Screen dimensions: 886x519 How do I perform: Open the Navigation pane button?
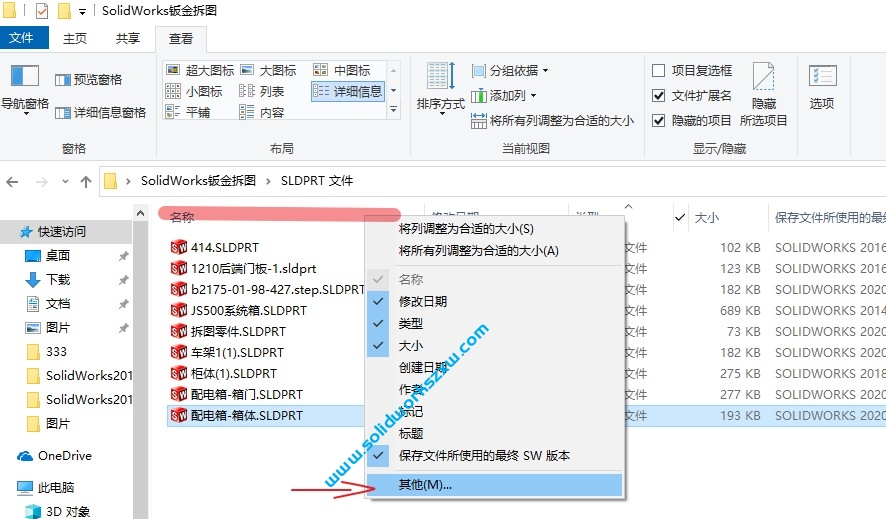coord(25,89)
